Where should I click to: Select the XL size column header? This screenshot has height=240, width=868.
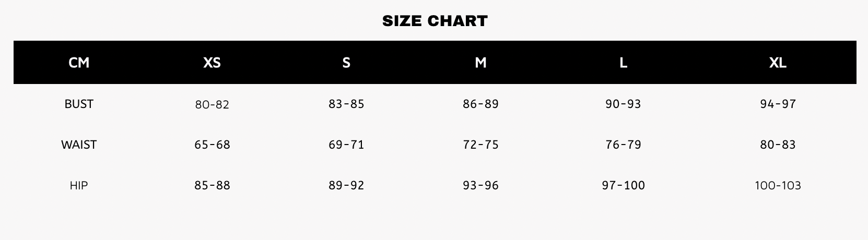pos(778,63)
